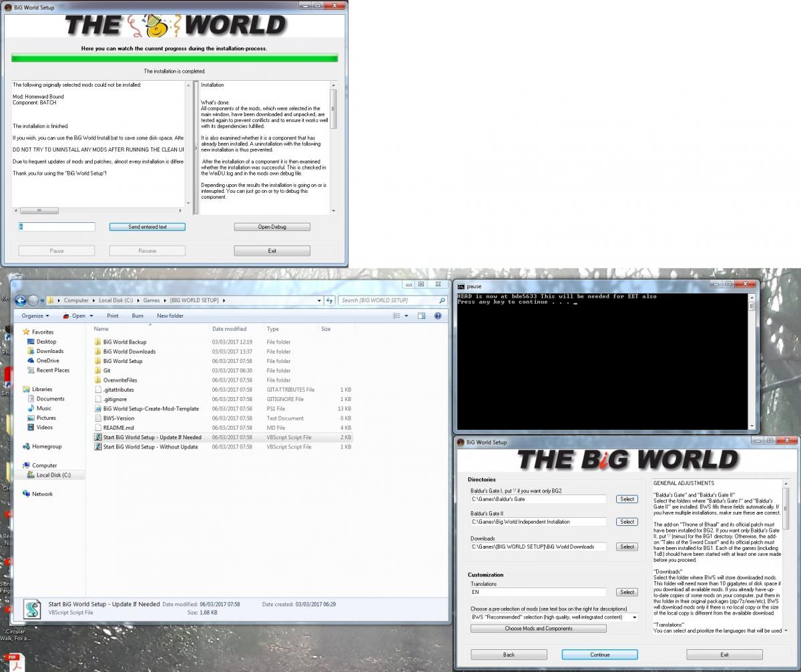
Task: Focus the Baldur's Gate II path field
Action: (538, 522)
